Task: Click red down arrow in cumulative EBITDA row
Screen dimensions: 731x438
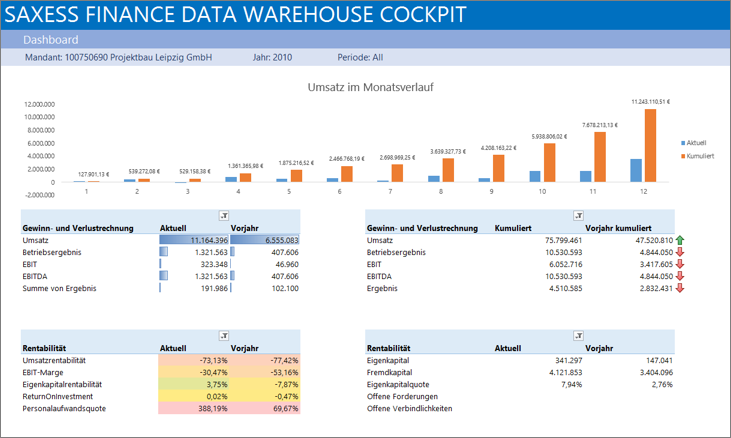Action: tap(681, 276)
